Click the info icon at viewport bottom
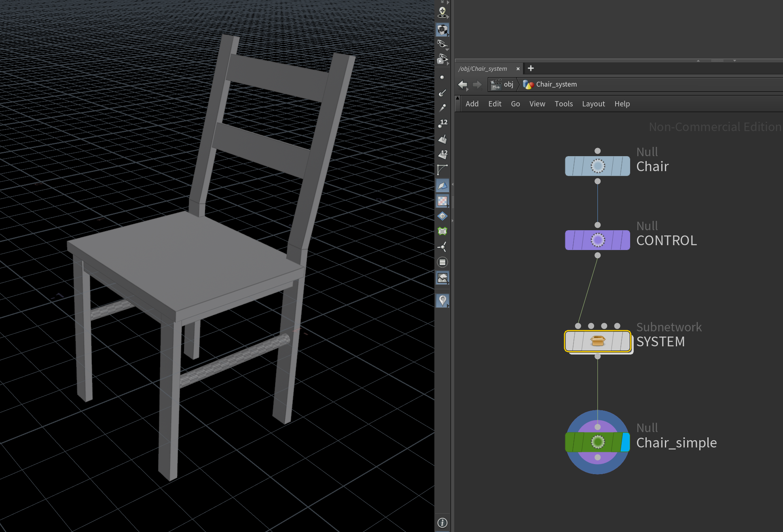Viewport: 783px width, 532px height. 442,523
